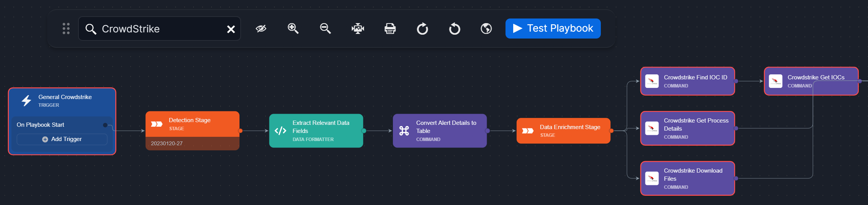Click the Find IOC ID output port
Viewport: 868px width, 205px height.
tap(736, 81)
